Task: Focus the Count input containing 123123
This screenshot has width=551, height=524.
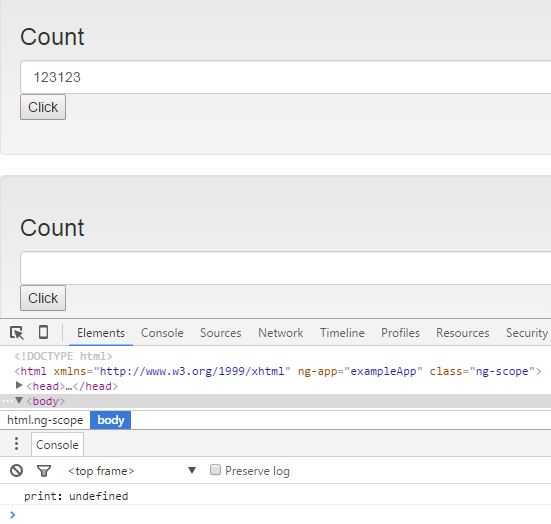Action: pos(286,77)
